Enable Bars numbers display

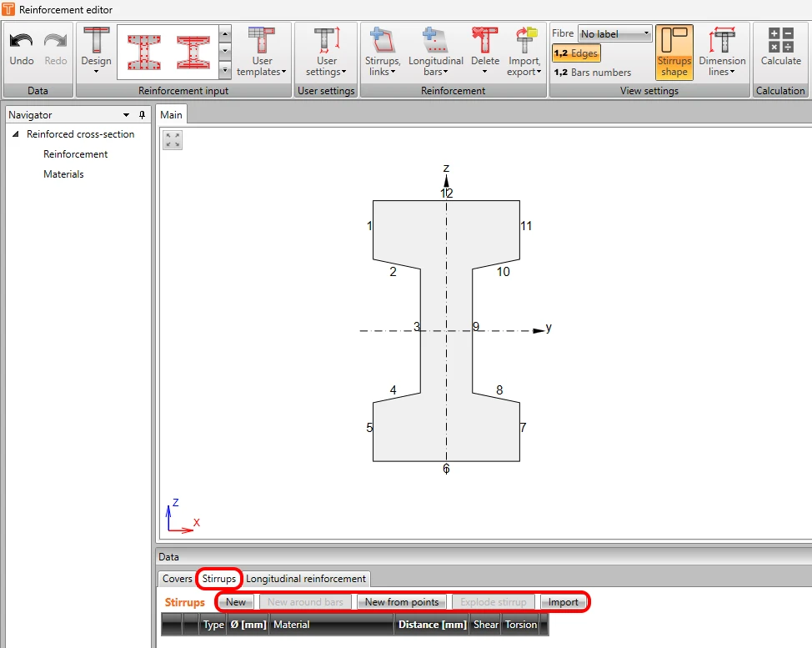[593, 73]
